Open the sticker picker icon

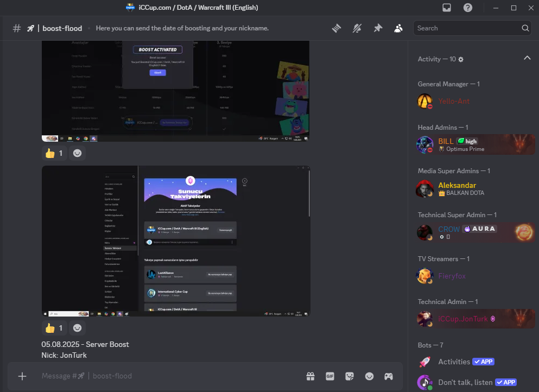pos(350,376)
